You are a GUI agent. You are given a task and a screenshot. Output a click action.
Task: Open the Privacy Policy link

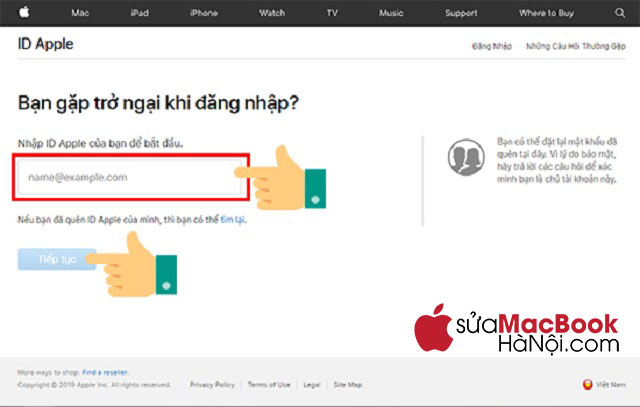coord(212,385)
